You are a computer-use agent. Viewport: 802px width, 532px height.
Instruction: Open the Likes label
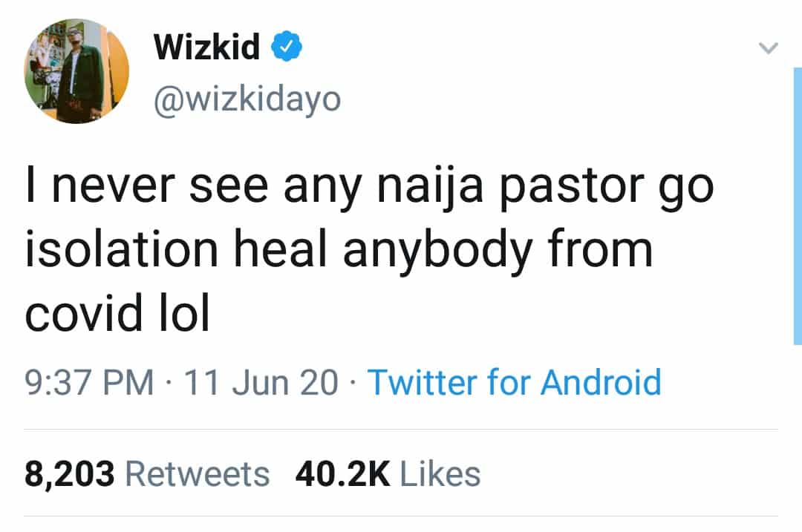(440, 473)
